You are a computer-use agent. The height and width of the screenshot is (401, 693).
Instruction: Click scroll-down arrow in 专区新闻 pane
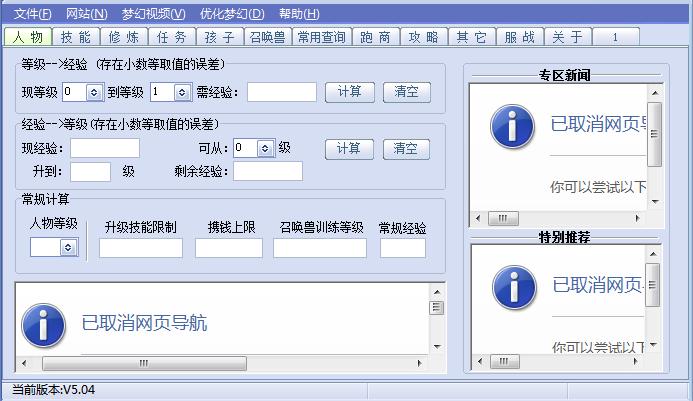point(655,202)
